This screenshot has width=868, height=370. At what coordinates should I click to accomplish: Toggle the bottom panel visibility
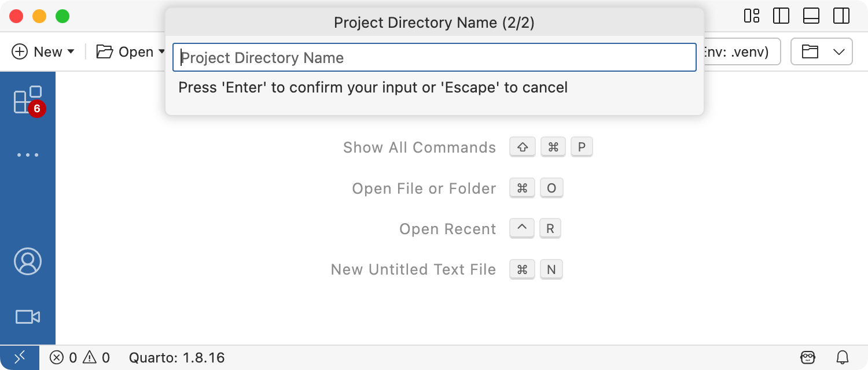pos(811,16)
